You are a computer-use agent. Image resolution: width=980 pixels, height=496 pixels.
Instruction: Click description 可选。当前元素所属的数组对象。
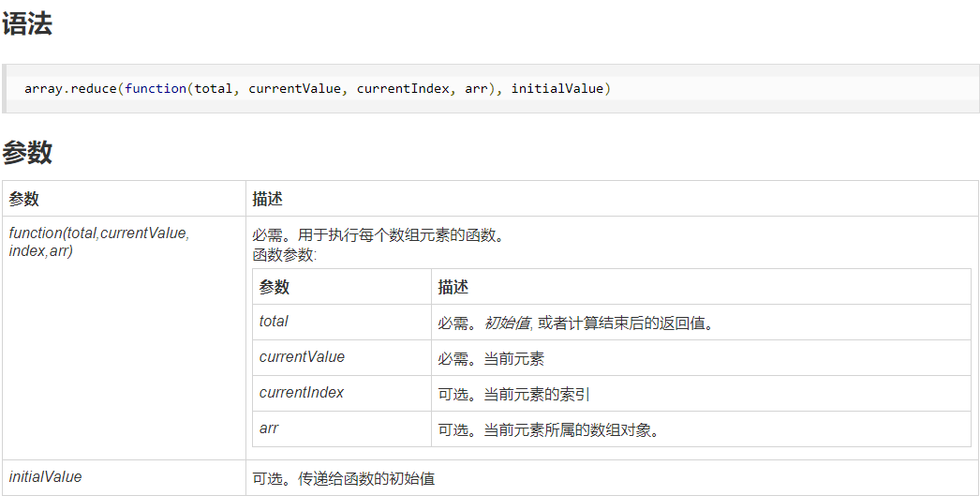pos(549,430)
